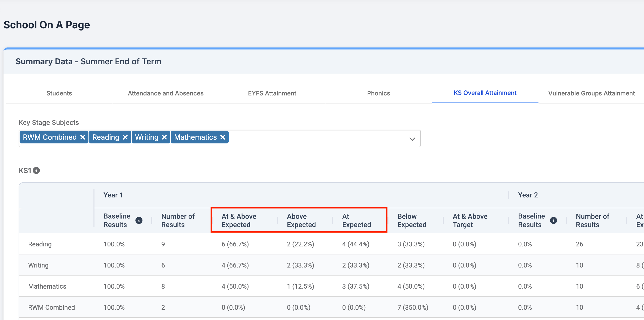Expand the Key Stage Subjects dropdown arrow
The width and height of the screenshot is (644, 320).
coord(412,139)
